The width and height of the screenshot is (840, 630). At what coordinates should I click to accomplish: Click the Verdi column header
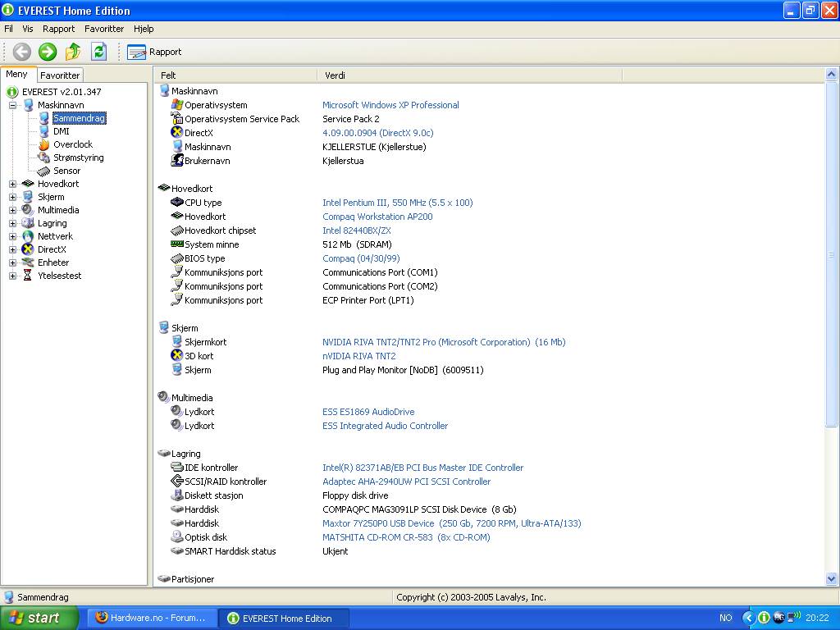coord(470,75)
